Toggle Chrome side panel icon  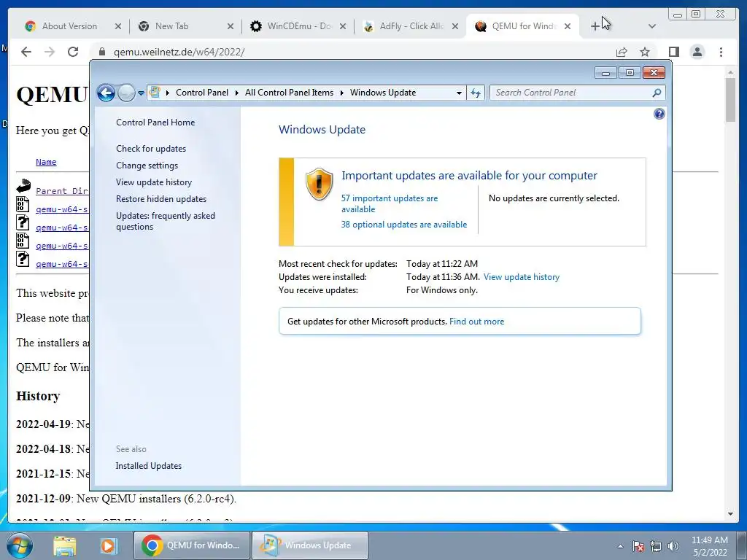673,52
